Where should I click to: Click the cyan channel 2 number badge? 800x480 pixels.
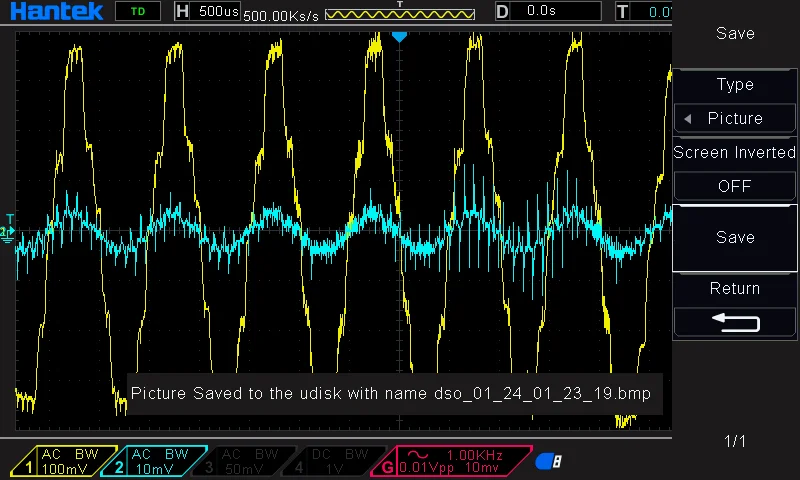(x=119, y=467)
